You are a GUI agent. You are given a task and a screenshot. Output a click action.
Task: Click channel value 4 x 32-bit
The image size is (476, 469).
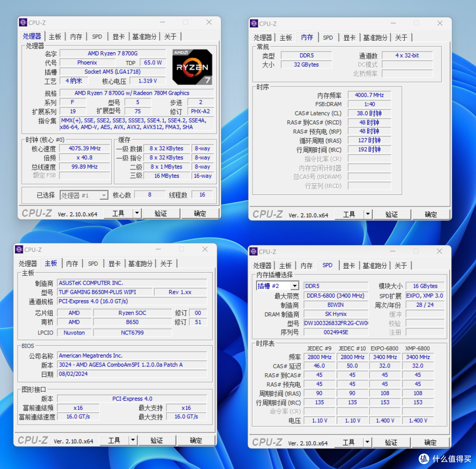(407, 55)
